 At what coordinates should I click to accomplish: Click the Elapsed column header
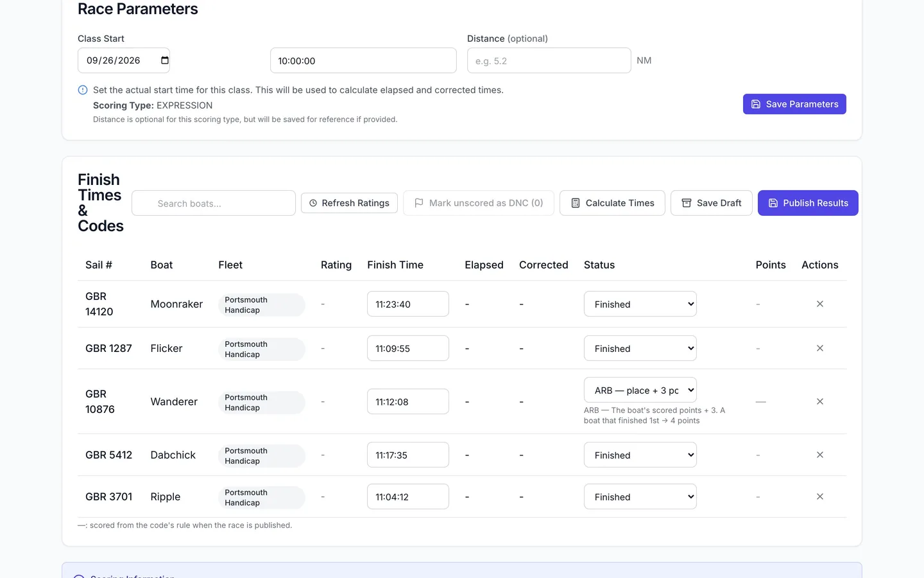click(x=484, y=265)
